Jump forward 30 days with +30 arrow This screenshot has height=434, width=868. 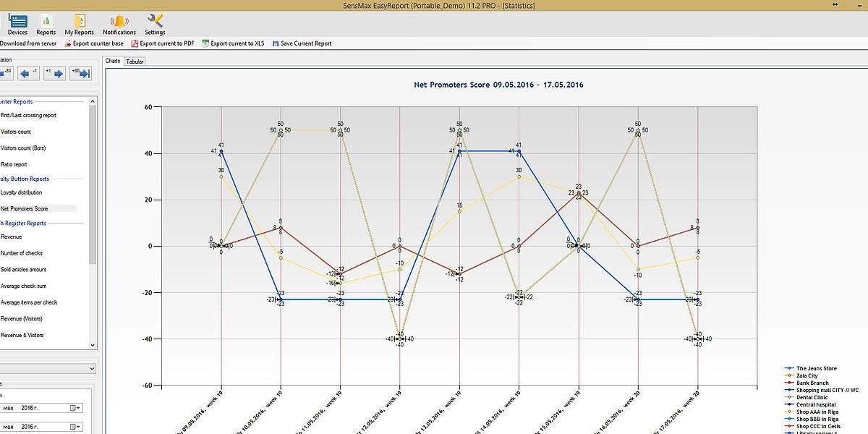(x=80, y=73)
